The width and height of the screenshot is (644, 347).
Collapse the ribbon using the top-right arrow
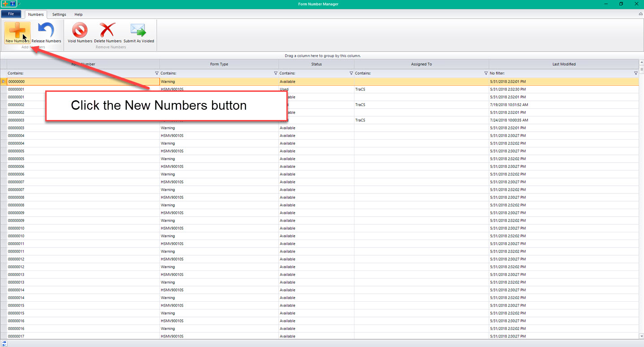tap(640, 14)
